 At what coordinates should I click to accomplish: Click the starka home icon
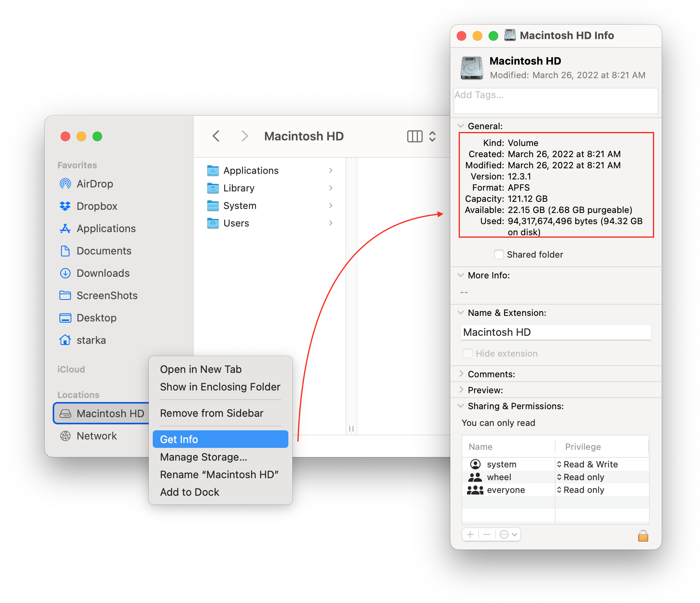coord(65,340)
